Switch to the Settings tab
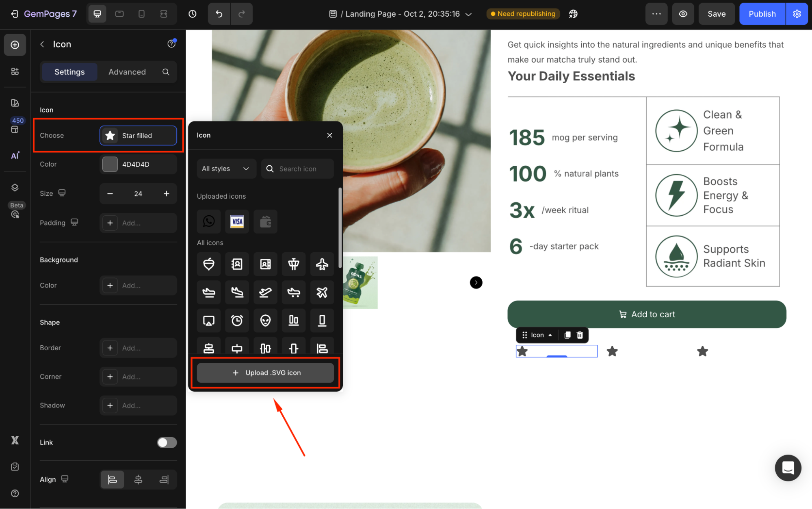812x509 pixels. point(69,72)
